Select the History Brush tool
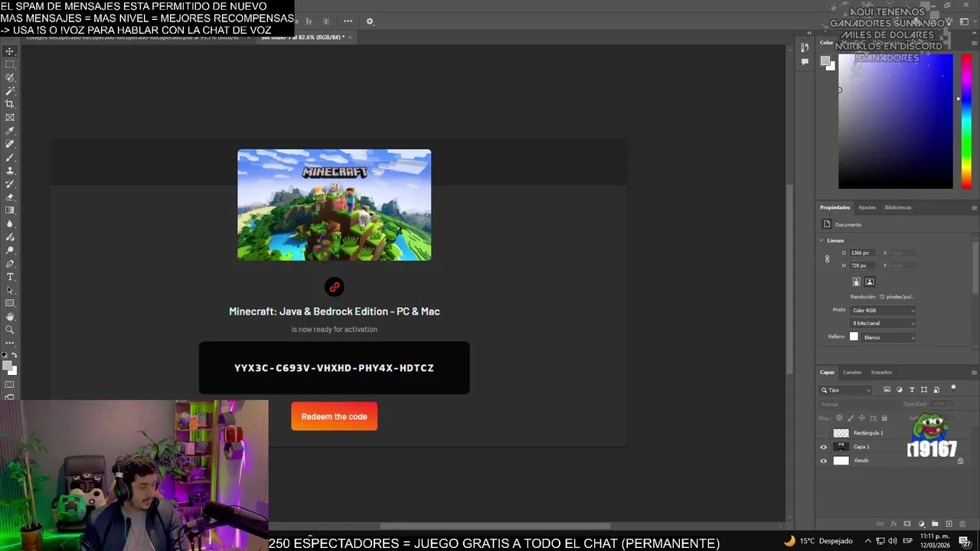The width and height of the screenshot is (980, 551). 10,184
